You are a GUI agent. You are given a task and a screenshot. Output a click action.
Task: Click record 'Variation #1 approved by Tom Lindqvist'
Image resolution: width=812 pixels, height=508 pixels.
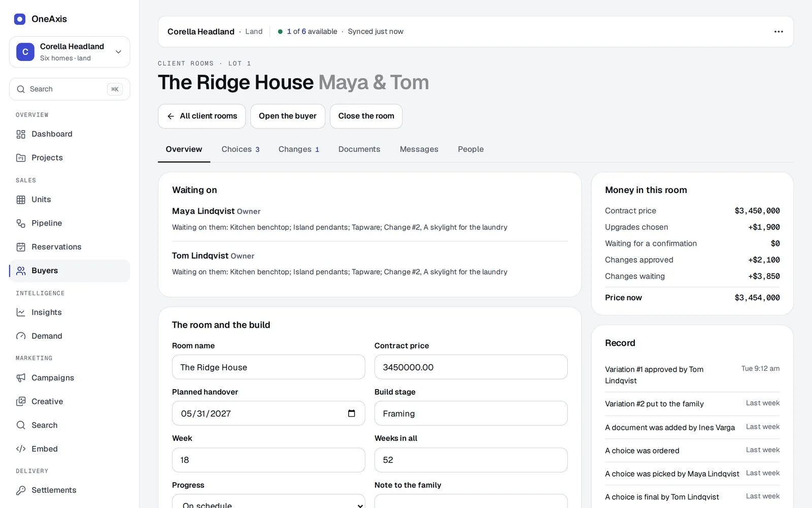[692, 375]
